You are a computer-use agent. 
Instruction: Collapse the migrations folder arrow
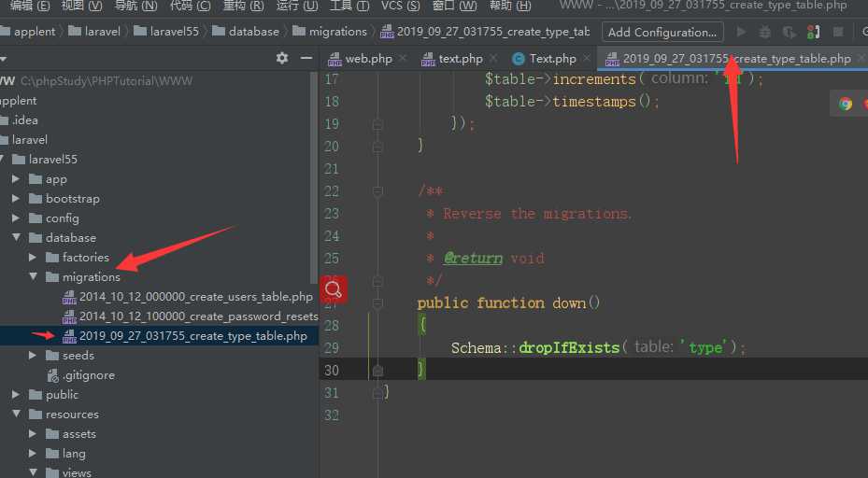coord(32,276)
